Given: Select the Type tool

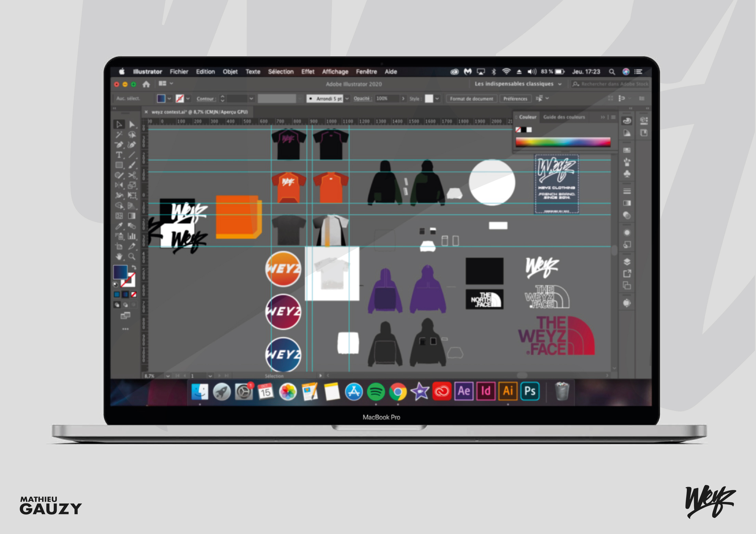Looking at the screenshot, I should pyautogui.click(x=119, y=155).
